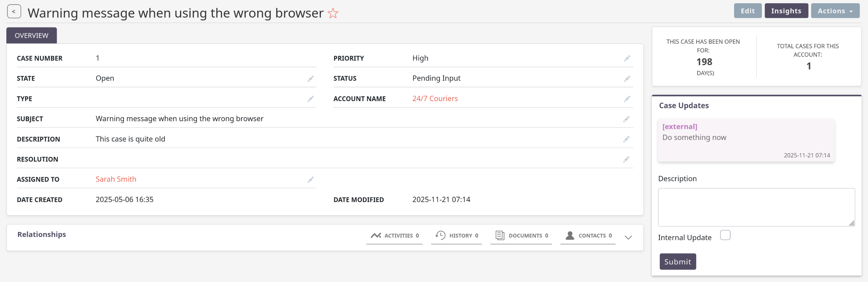The image size is (868, 282).
Task: Edit Assigned To with pencil icon
Action: click(310, 180)
